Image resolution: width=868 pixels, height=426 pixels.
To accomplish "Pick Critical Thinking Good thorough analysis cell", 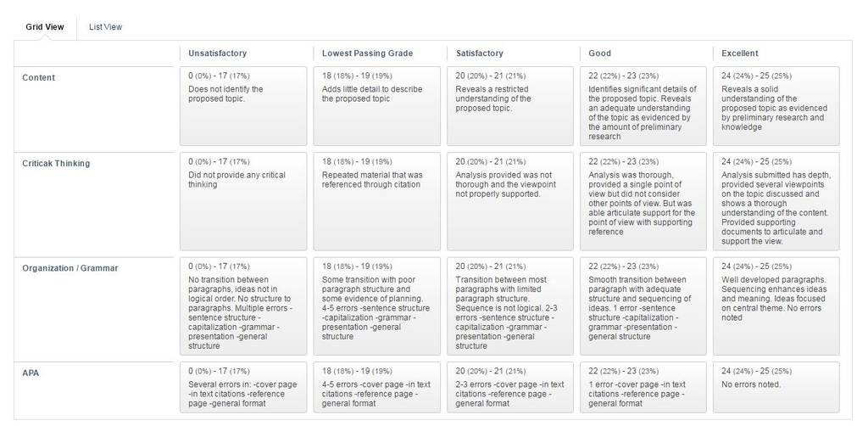I will (x=643, y=202).
